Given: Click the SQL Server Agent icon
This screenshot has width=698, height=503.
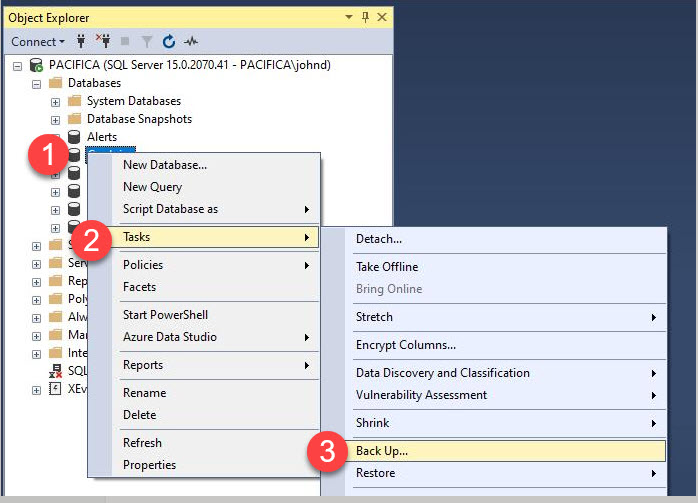Looking at the screenshot, I should 55,371.
